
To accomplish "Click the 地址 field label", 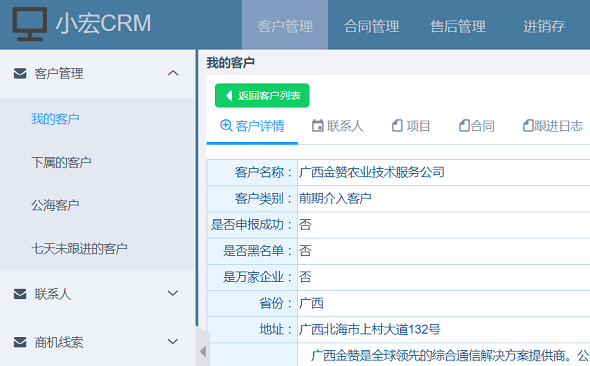I will coord(276,330).
